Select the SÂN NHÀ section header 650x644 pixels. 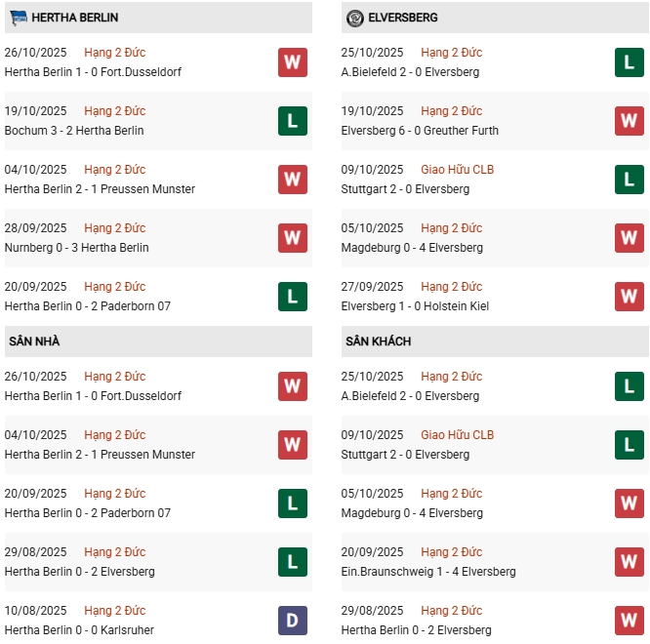tap(34, 342)
